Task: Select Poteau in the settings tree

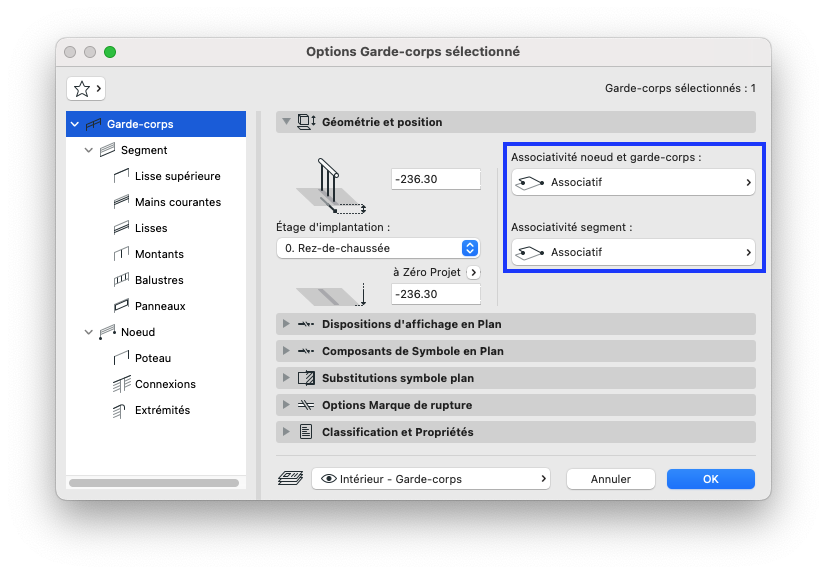Action: [x=153, y=358]
